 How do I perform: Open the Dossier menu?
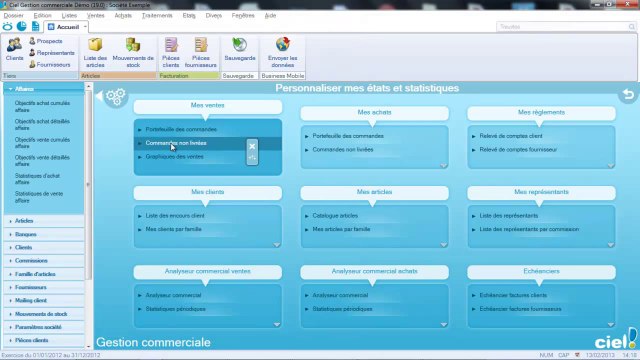point(13,16)
